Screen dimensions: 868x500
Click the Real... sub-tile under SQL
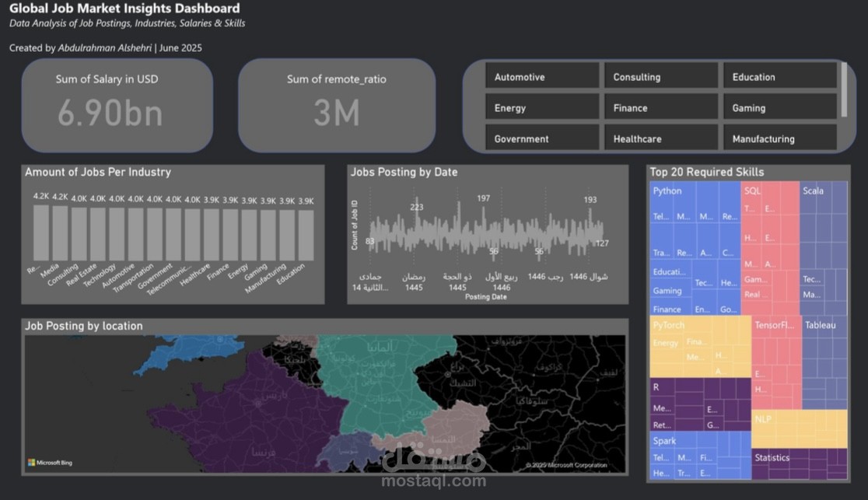click(756, 294)
